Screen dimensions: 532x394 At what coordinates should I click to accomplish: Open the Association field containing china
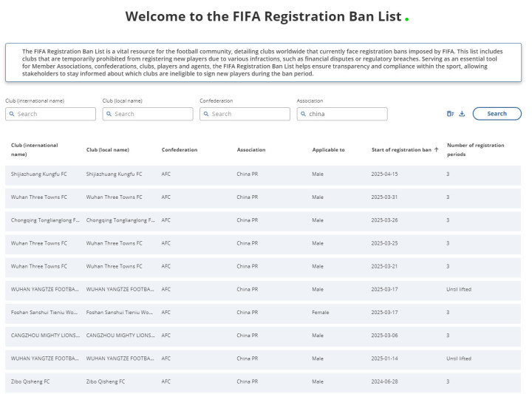pos(342,114)
